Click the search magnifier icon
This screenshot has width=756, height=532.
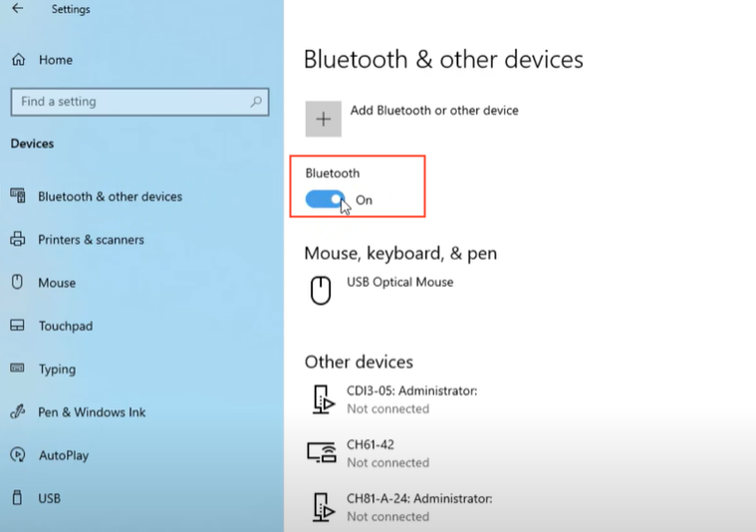256,102
